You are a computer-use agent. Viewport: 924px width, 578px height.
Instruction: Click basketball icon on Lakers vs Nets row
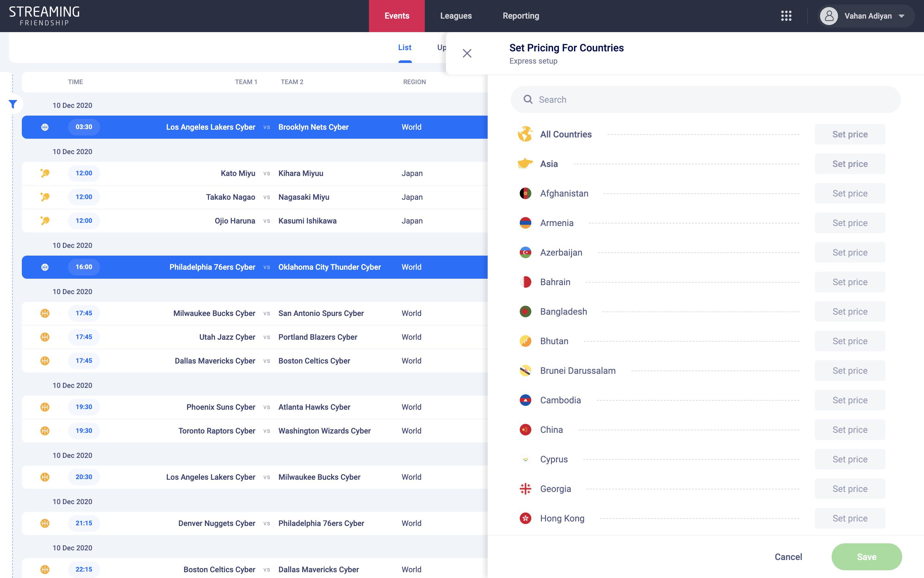pos(45,127)
